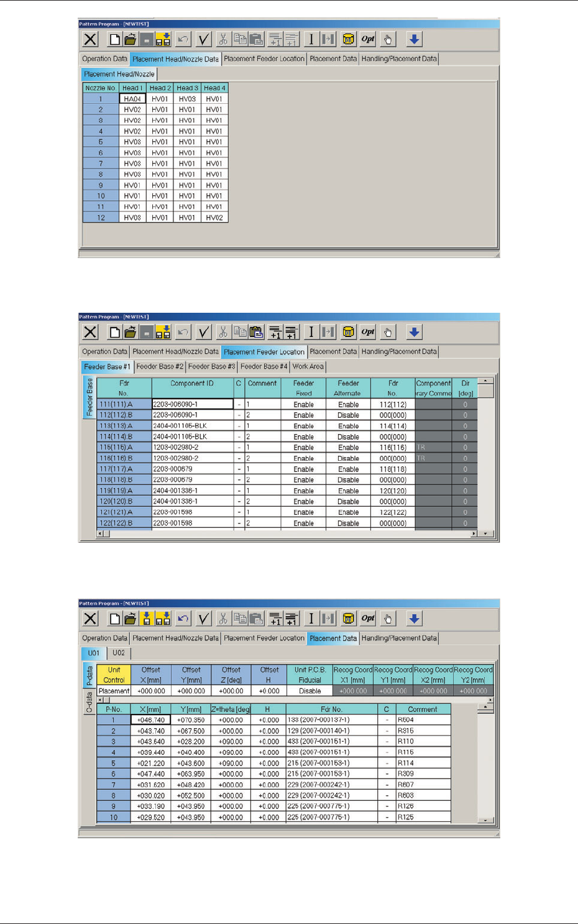Click the horizontal scrollbar under the feeder table

[287, 534]
